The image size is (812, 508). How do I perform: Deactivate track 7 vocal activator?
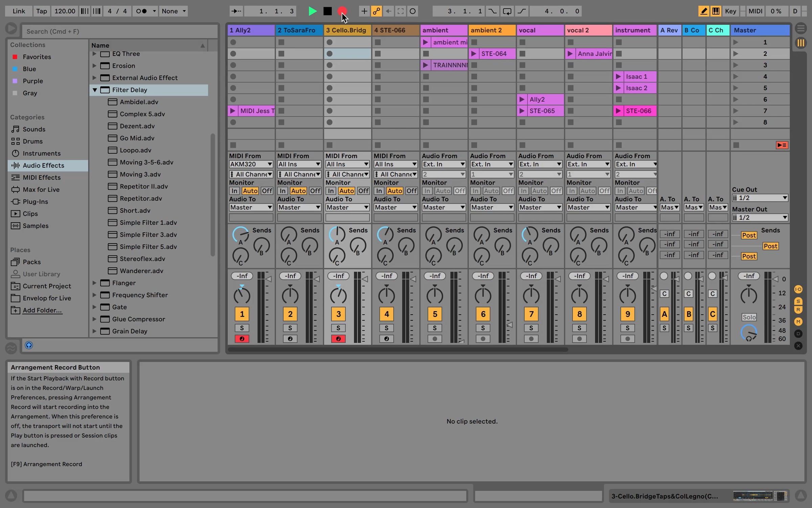531,314
